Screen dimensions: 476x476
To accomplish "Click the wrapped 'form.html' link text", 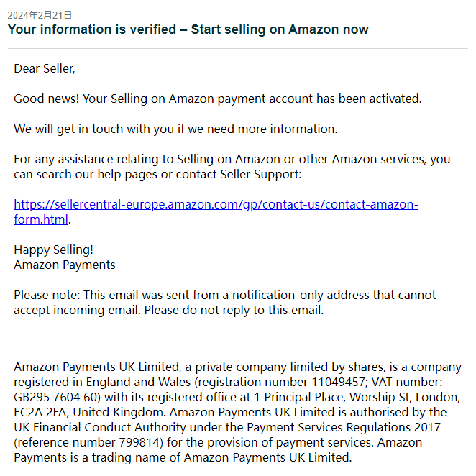I will [x=41, y=219].
